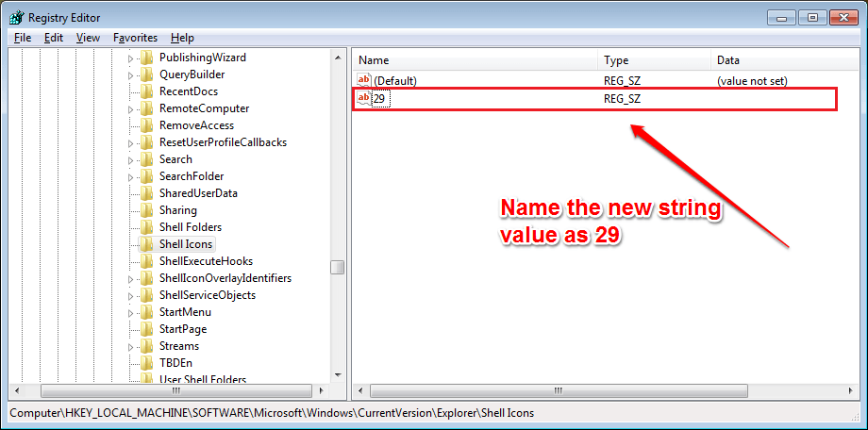This screenshot has height=430, width=868.
Task: Click the ShellExecuteHooks folder icon
Action: point(146,261)
